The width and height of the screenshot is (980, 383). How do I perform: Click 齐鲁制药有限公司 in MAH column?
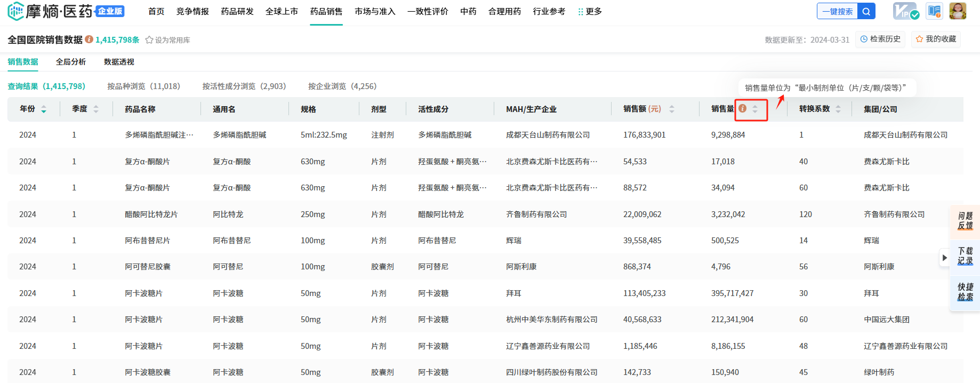[536, 214]
